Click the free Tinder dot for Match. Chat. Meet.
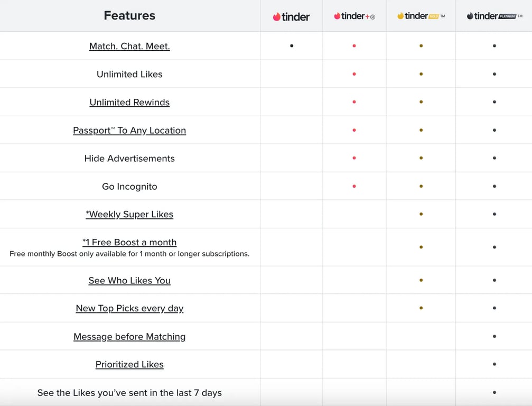This screenshot has height=406, width=532. [292, 46]
